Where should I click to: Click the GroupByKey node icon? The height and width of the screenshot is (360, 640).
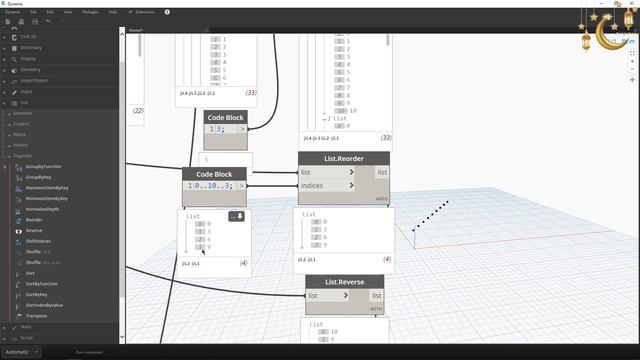pyautogui.click(x=19, y=178)
